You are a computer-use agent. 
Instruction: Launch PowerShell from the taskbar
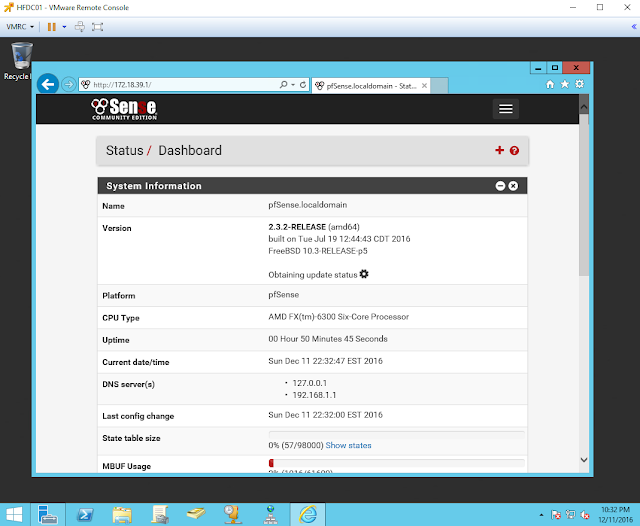[85, 514]
